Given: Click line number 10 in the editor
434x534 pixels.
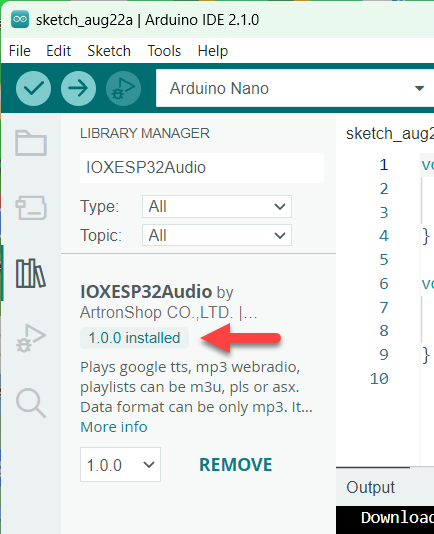Looking at the screenshot, I should pos(379,379).
